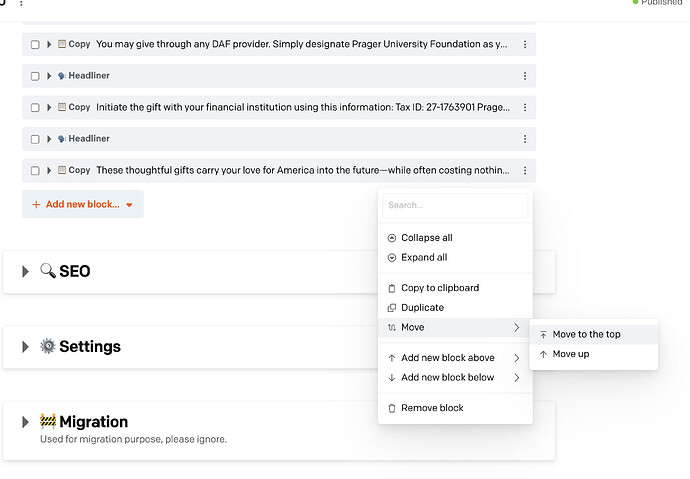Viewport: 690px width, 479px height.
Task: Expand the Migration section
Action: (26, 422)
